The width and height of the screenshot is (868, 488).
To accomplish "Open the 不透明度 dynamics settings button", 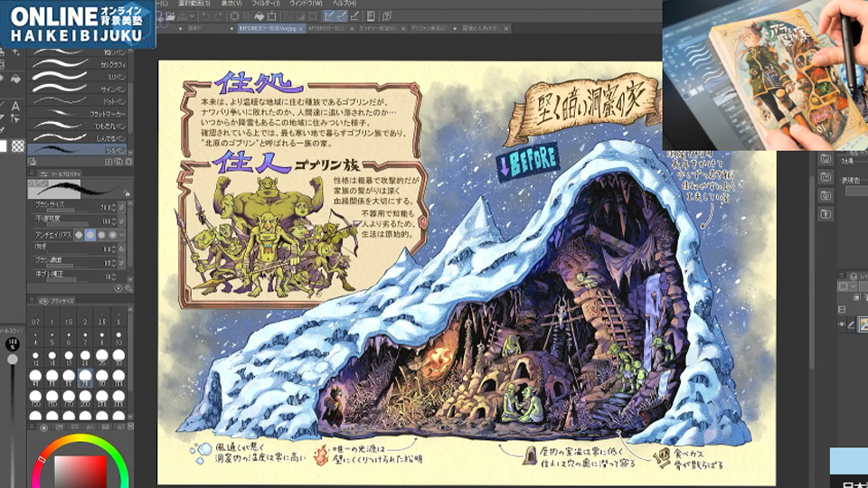I will pyautogui.click(x=122, y=221).
